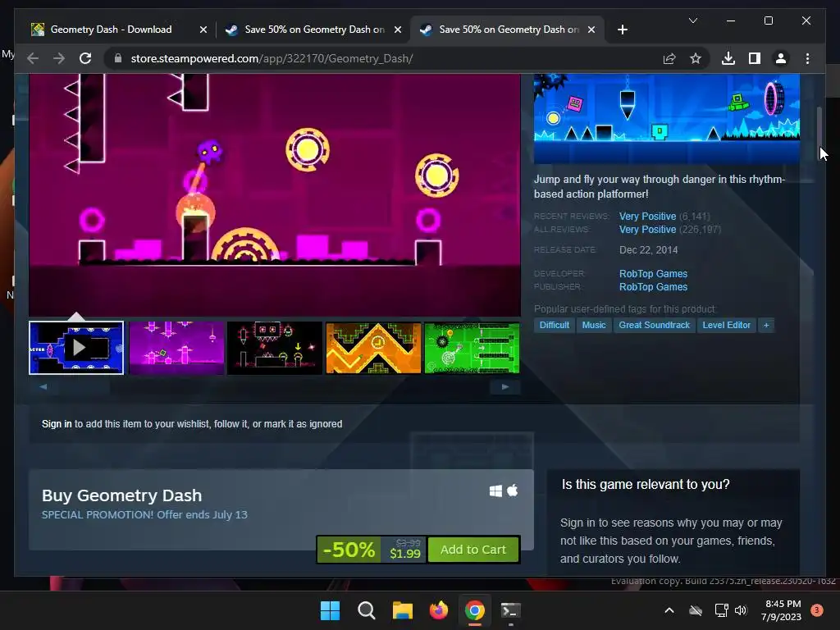Image resolution: width=840 pixels, height=630 pixels.
Task: Click the Chrome taskbar icon
Action: 475,610
